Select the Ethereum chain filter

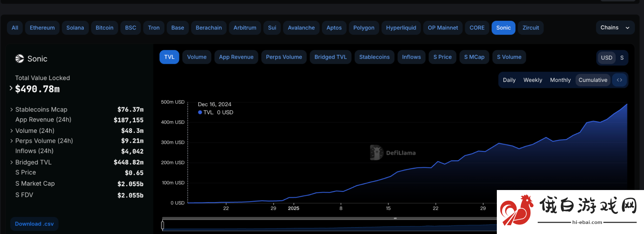click(42, 28)
